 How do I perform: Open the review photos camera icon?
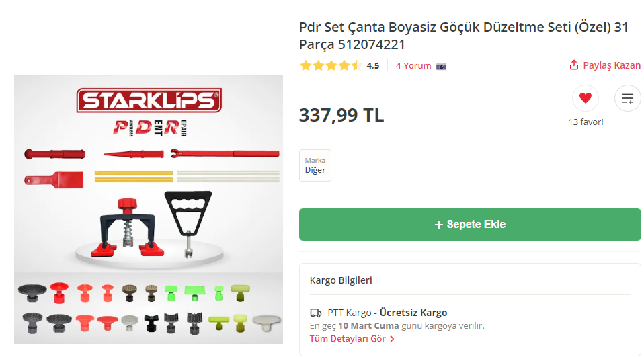pos(441,66)
